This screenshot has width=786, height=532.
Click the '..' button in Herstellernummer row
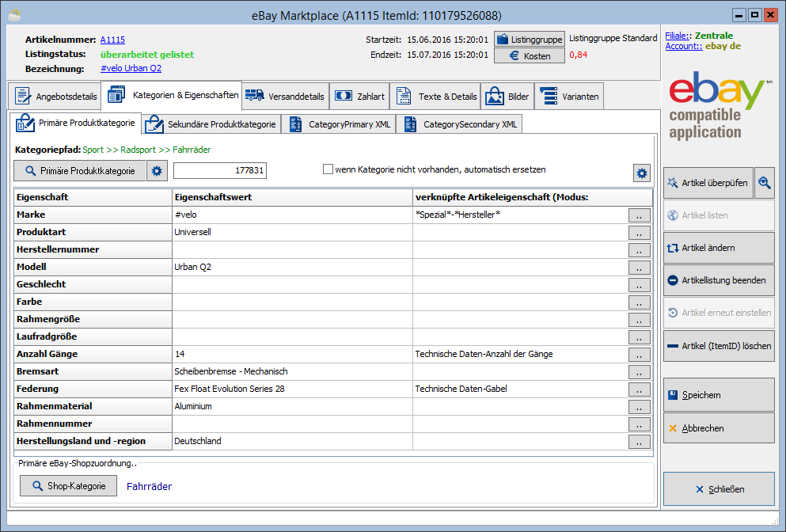coord(639,249)
